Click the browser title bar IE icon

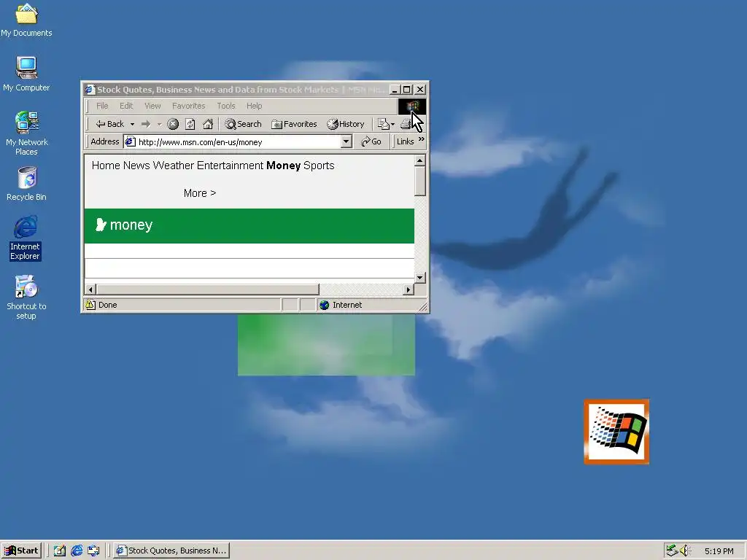point(90,90)
